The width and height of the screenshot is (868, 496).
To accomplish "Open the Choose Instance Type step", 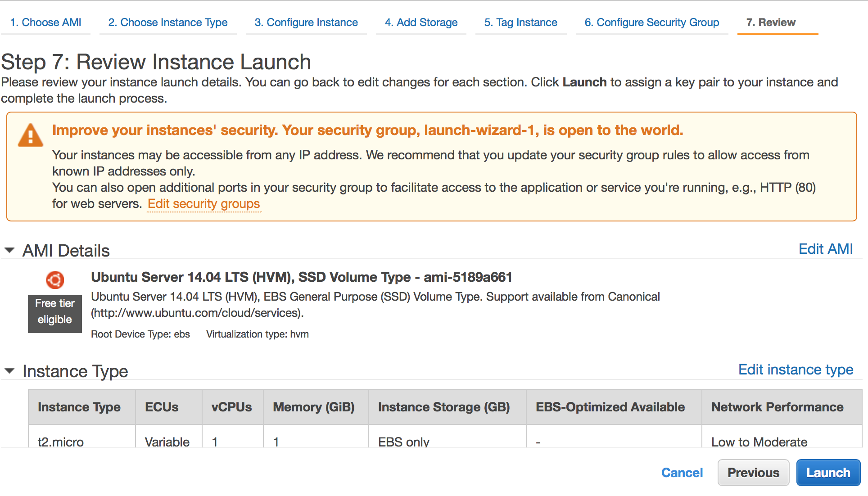I will pos(167,23).
